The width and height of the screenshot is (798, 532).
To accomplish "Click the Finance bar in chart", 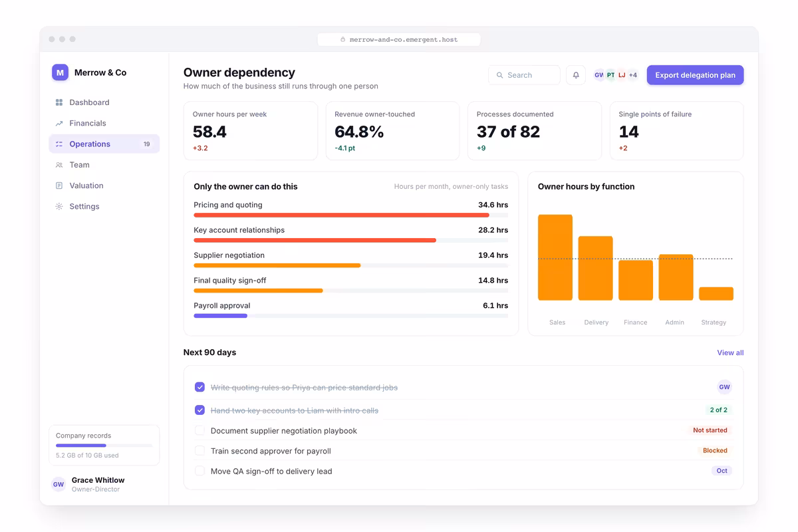I will [636, 280].
